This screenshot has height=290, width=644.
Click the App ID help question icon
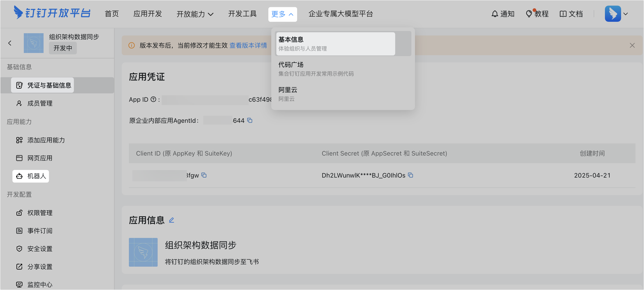(x=153, y=99)
